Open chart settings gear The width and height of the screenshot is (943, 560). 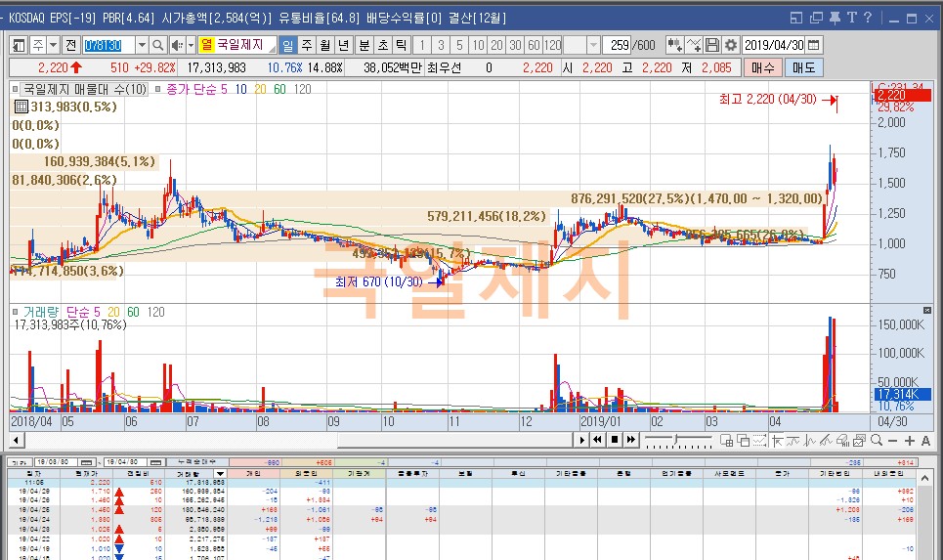point(731,45)
